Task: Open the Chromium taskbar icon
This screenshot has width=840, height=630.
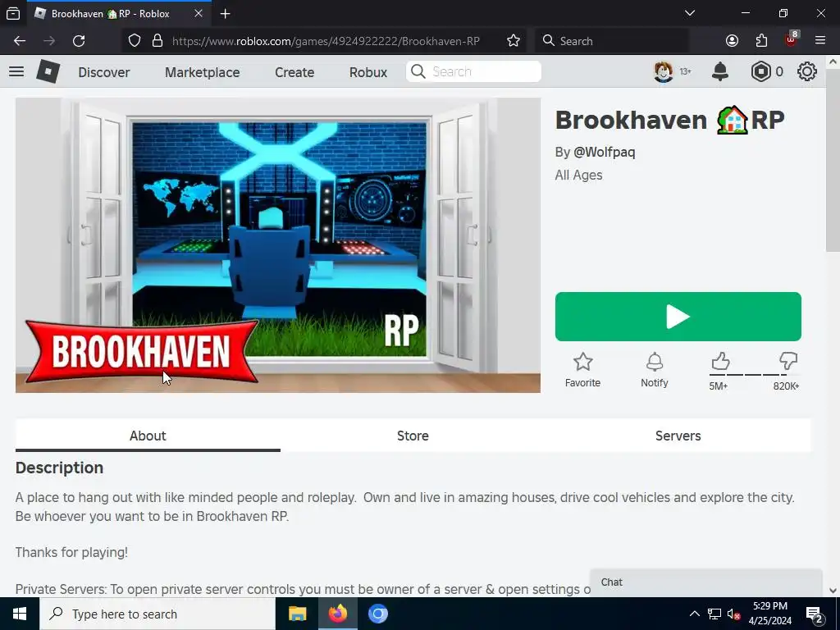Action: [377, 614]
